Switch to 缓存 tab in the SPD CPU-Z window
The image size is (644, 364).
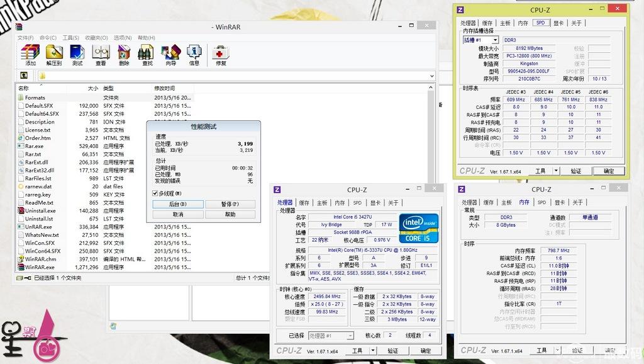(x=487, y=23)
